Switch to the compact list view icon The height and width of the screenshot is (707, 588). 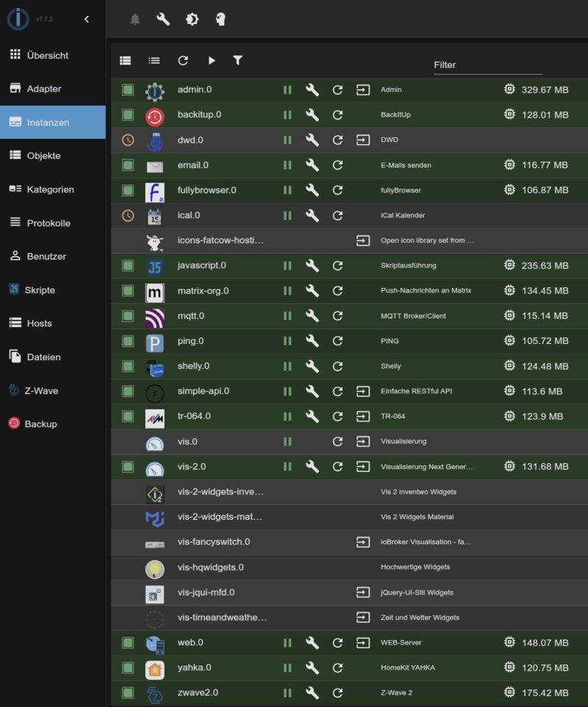tap(154, 61)
